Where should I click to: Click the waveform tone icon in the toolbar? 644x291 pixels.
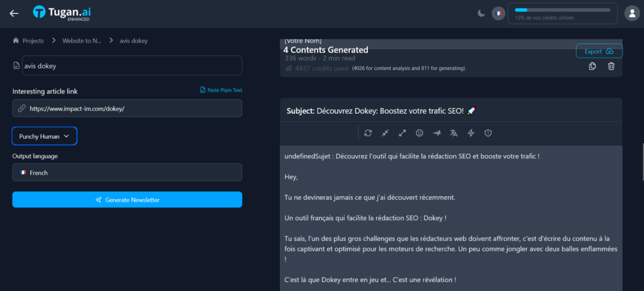[436, 133]
